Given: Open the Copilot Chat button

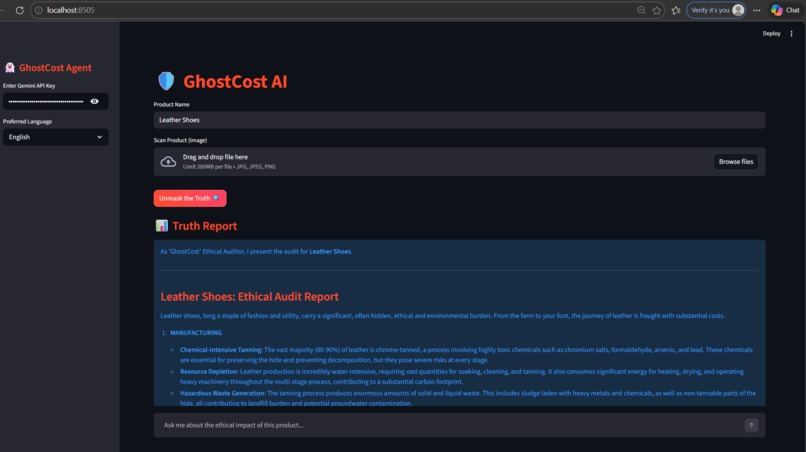Looking at the screenshot, I should (x=785, y=10).
